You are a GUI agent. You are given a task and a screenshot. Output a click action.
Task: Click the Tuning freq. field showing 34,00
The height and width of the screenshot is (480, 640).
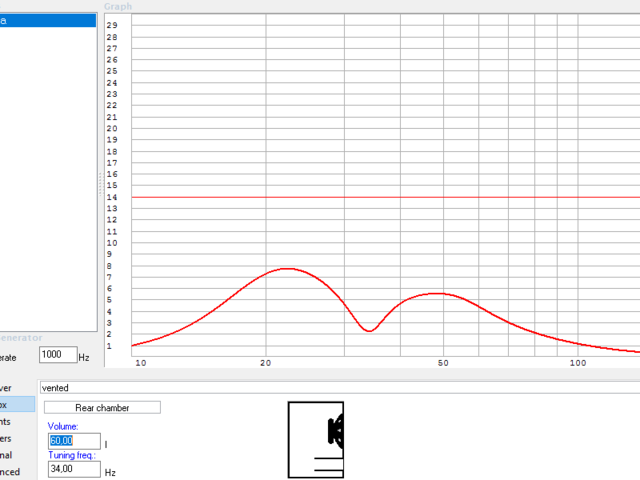(74, 470)
